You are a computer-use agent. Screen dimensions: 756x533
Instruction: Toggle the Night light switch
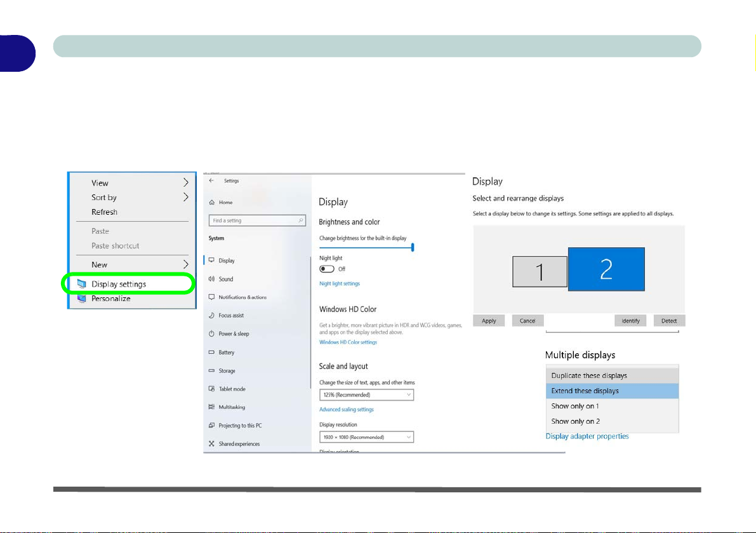(327, 269)
